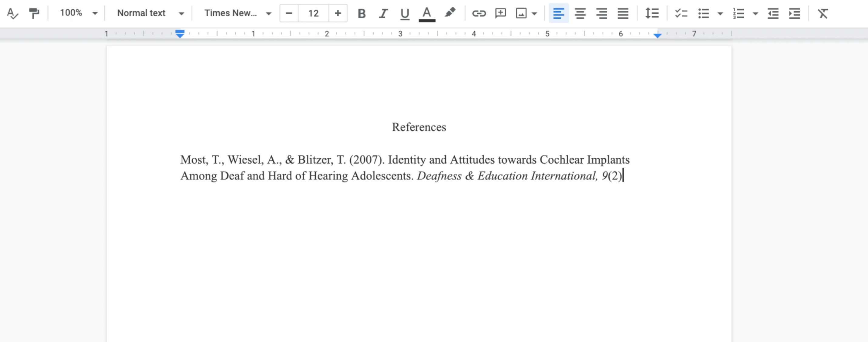
Task: Toggle underline formatting
Action: (405, 13)
